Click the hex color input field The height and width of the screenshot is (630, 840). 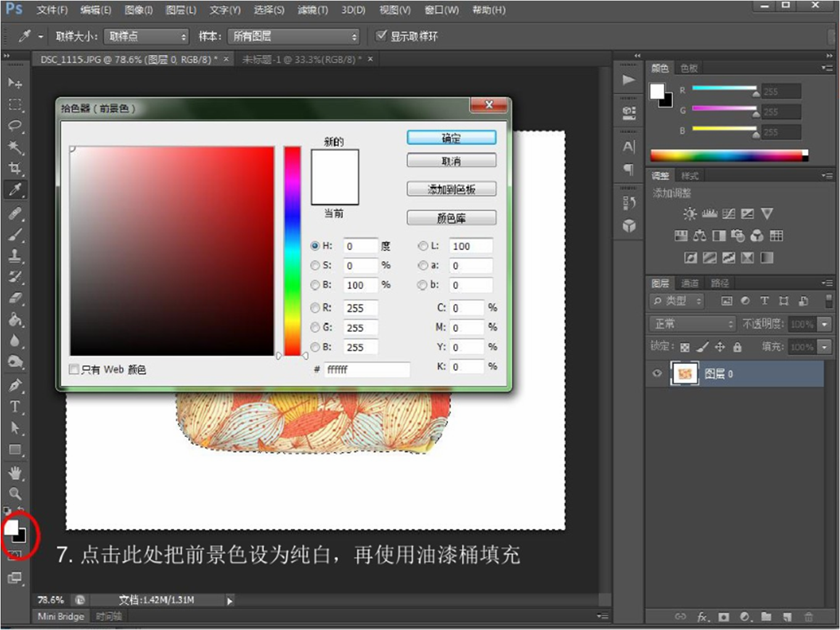coord(367,370)
